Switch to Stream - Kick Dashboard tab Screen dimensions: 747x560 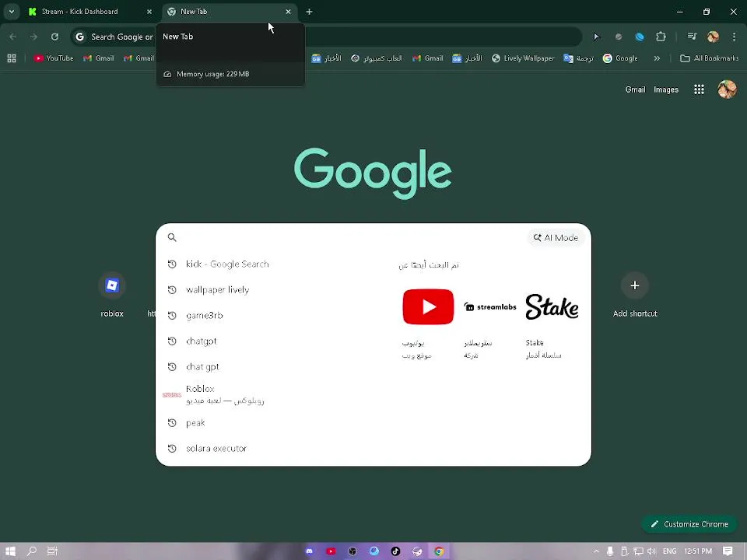click(89, 12)
